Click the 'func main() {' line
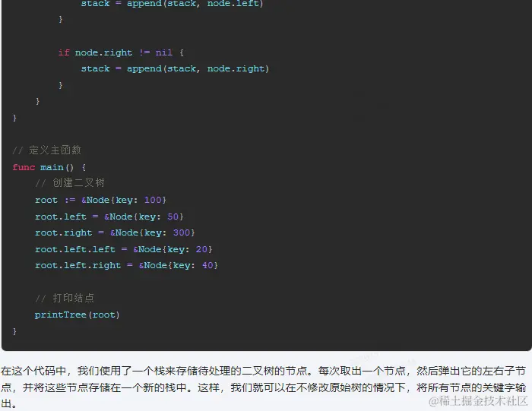Screen dimensions: 532x411 (x=49, y=167)
